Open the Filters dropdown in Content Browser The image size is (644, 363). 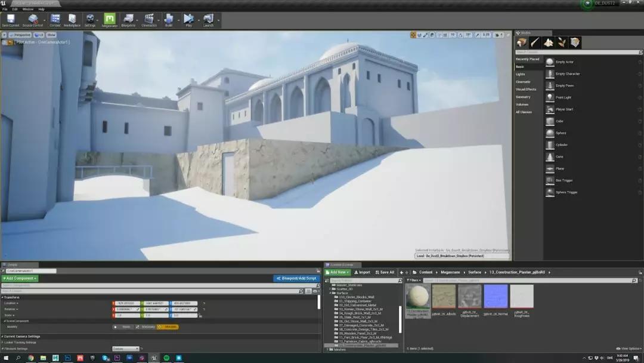point(413,280)
